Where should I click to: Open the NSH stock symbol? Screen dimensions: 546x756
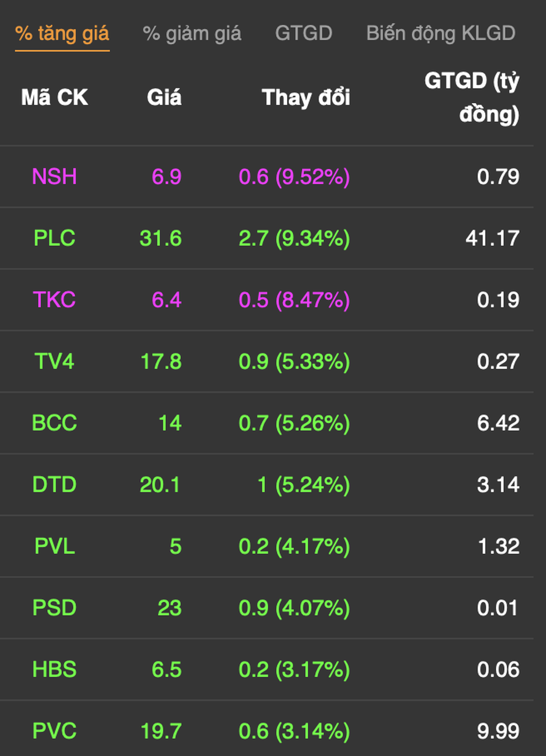coord(55,177)
